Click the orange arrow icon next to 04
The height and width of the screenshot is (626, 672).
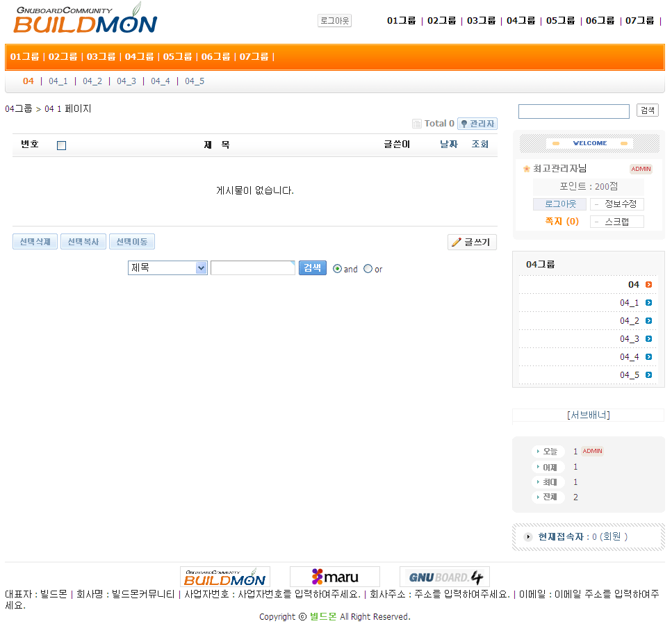[648, 285]
